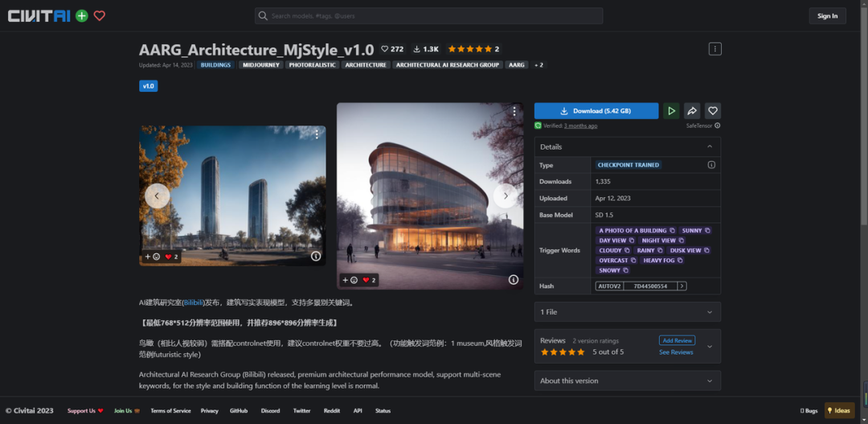This screenshot has width=868, height=424.
Task: Click the five-star rating beside title
Action: (473, 49)
